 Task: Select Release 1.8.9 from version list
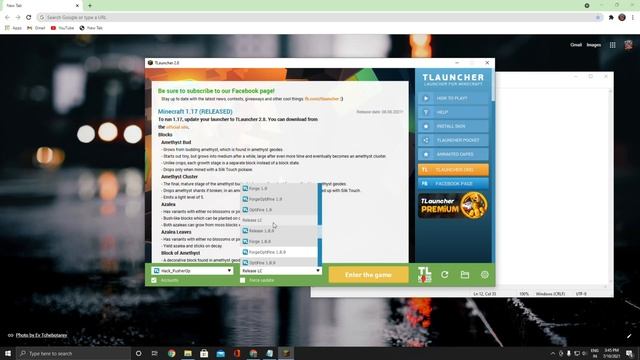coord(279,231)
